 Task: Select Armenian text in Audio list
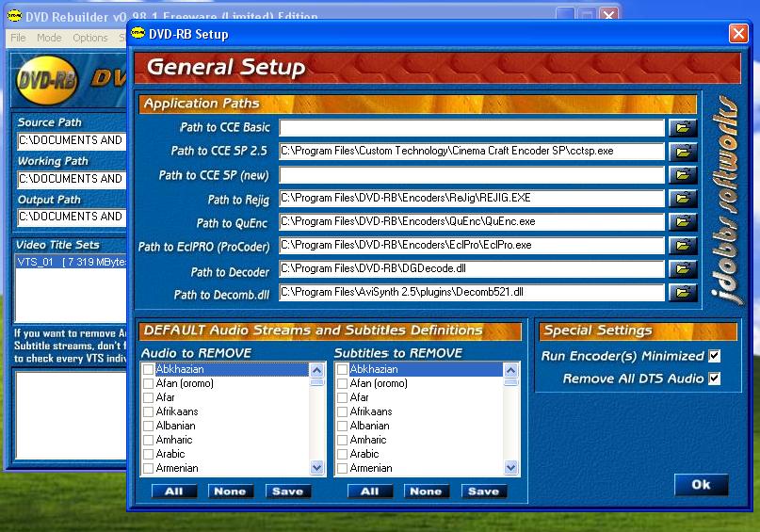point(177,468)
